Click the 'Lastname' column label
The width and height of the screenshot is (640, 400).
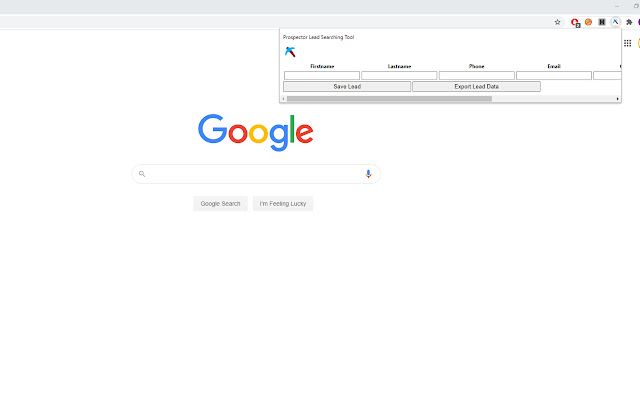coord(399,66)
